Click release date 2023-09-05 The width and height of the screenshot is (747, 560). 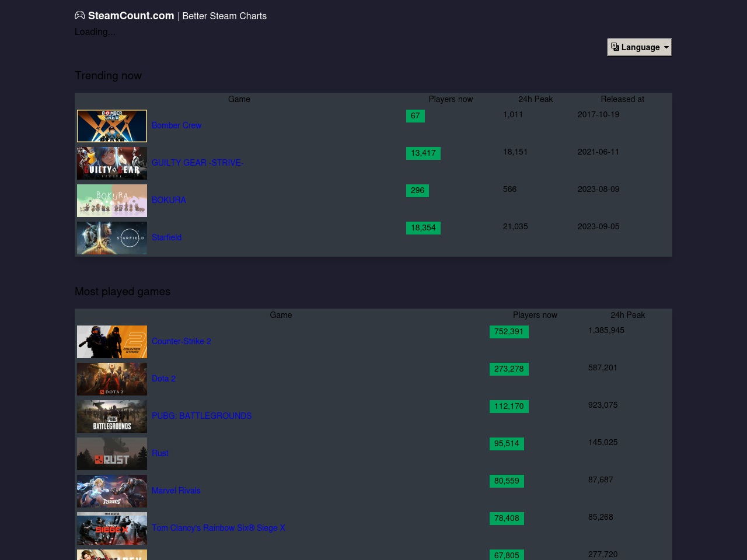click(598, 226)
